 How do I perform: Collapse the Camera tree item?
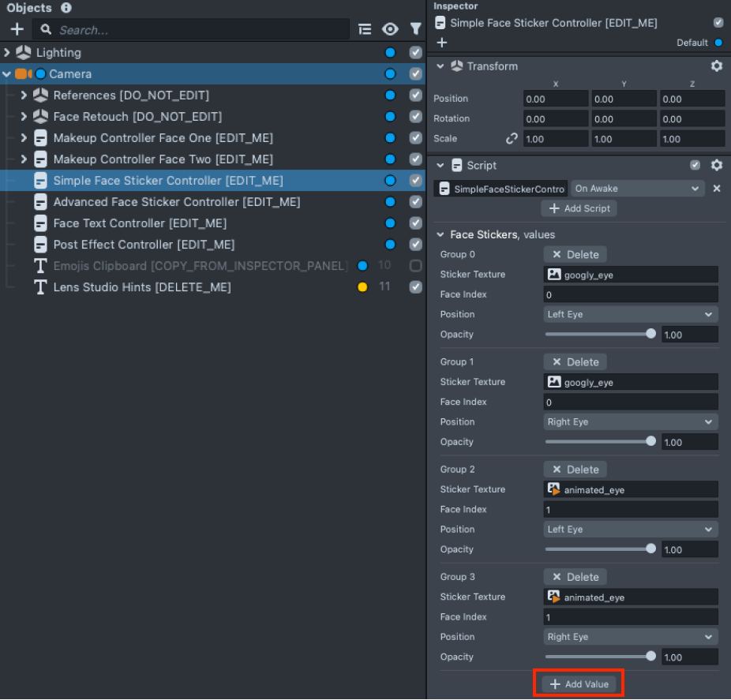tap(6, 73)
